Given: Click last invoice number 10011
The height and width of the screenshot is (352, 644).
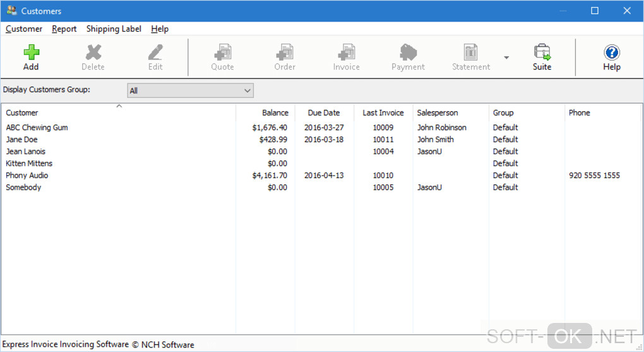Looking at the screenshot, I should click(383, 140).
